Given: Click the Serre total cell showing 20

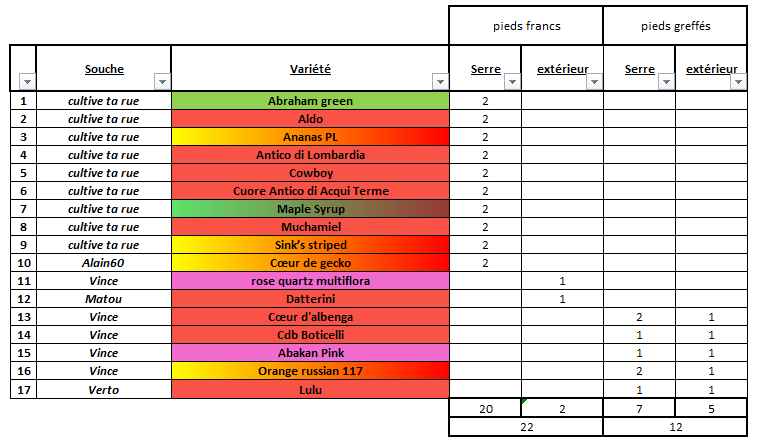Looking at the screenshot, I should pyautogui.click(x=486, y=409).
